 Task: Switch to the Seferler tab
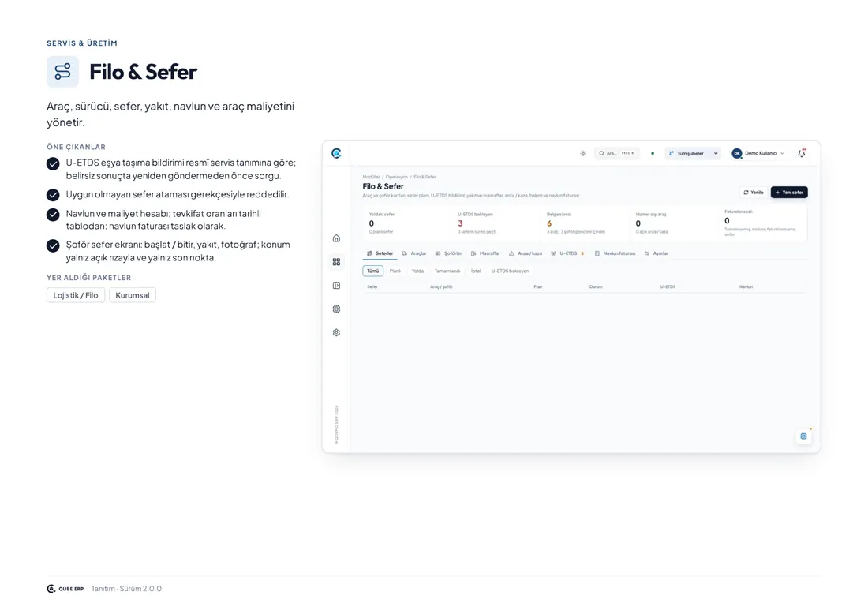(380, 253)
